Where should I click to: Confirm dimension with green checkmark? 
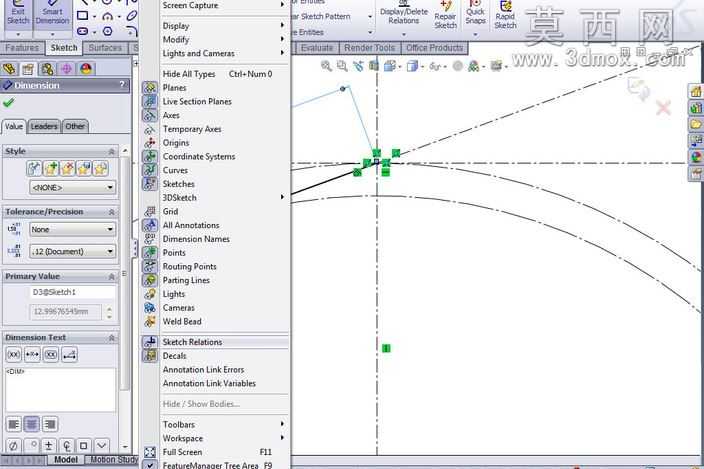[8, 103]
